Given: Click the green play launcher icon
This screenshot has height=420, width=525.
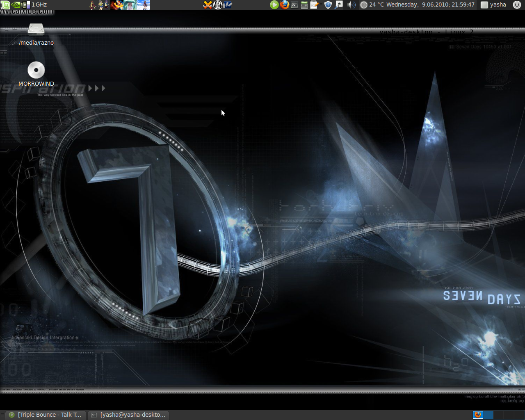Looking at the screenshot, I should pyautogui.click(x=274, y=5).
